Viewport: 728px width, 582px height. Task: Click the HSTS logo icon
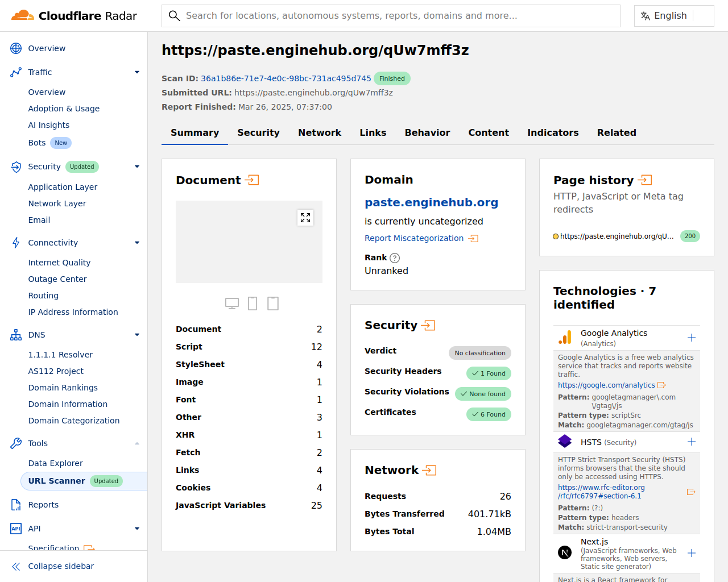click(565, 441)
